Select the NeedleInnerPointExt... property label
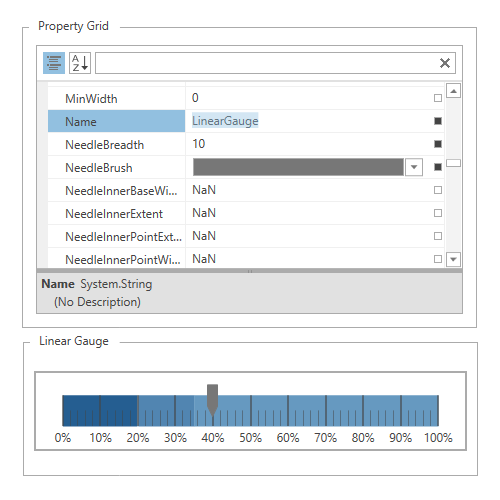Screen dimensions: 500x500 click(x=123, y=237)
